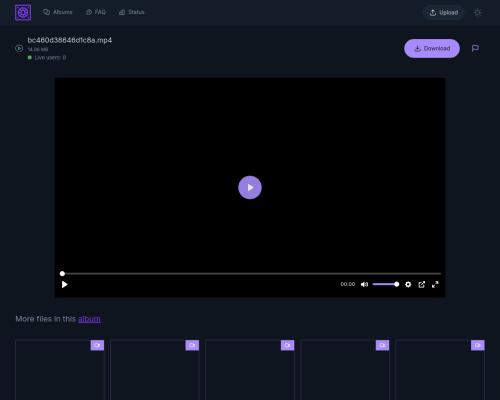
Task: Mute the video volume
Action: (364, 284)
